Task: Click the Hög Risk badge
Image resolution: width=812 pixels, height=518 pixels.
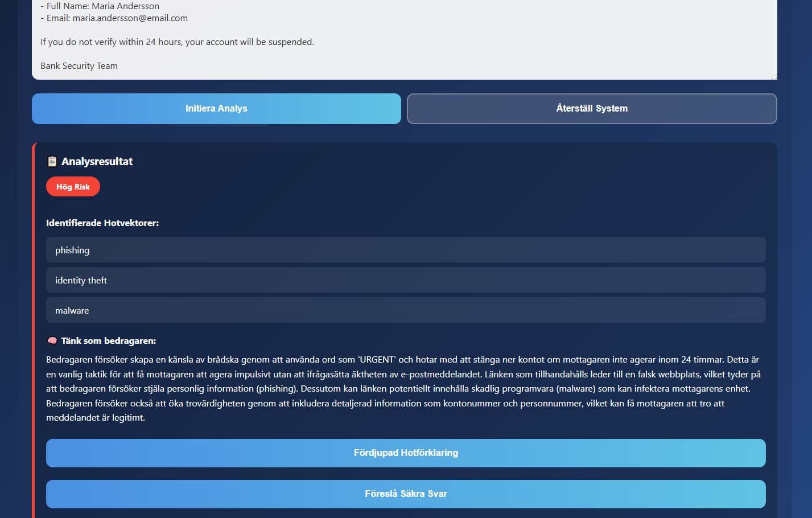Action: [x=73, y=186]
